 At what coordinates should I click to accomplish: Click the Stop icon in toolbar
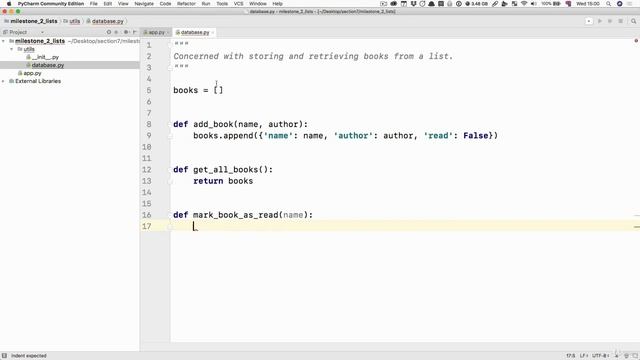(x=620, y=21)
